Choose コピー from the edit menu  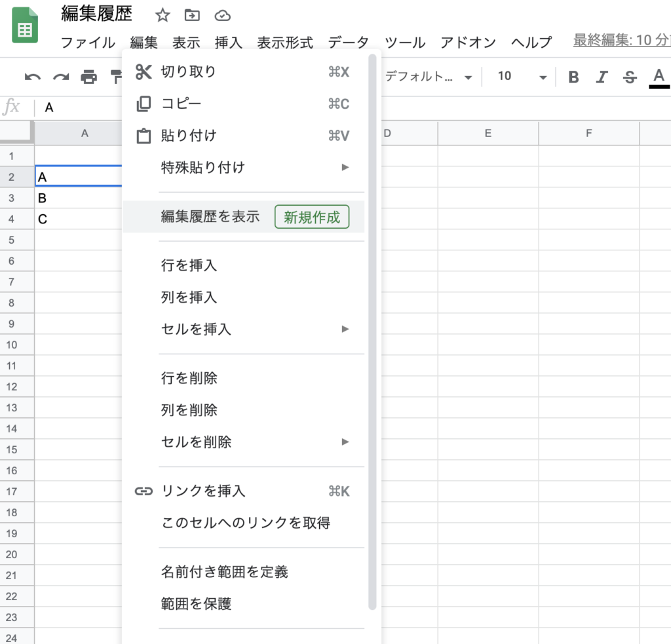pos(243,104)
